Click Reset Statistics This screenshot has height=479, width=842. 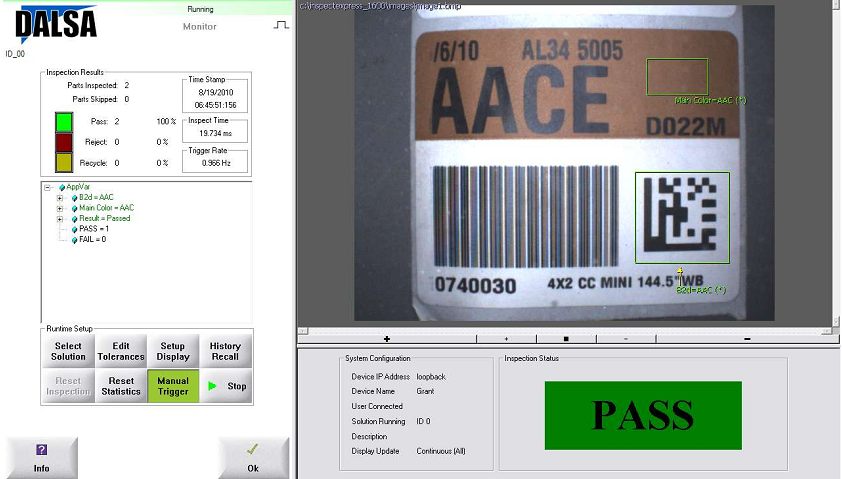[121, 386]
